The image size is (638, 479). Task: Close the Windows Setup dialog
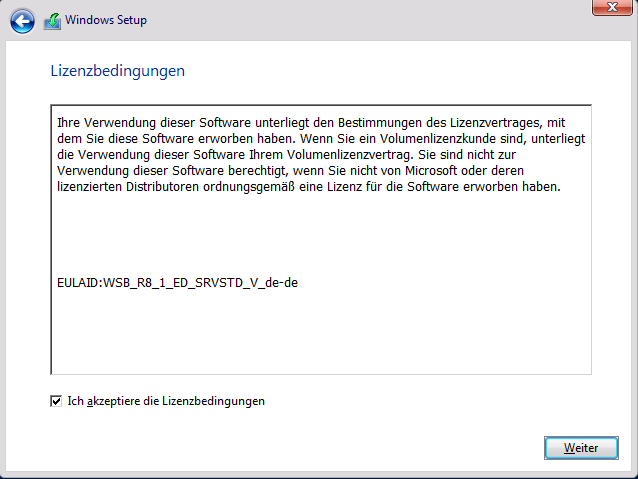click(x=612, y=7)
